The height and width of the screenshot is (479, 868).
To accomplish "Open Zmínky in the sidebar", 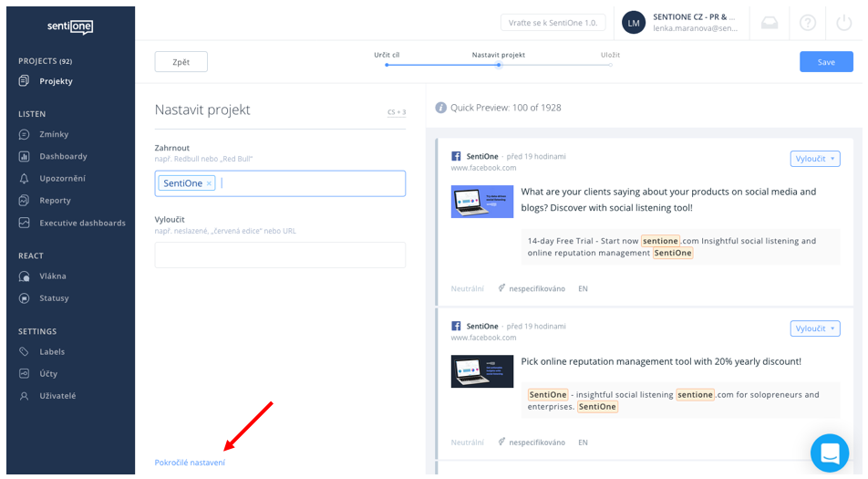I will pyautogui.click(x=54, y=135).
